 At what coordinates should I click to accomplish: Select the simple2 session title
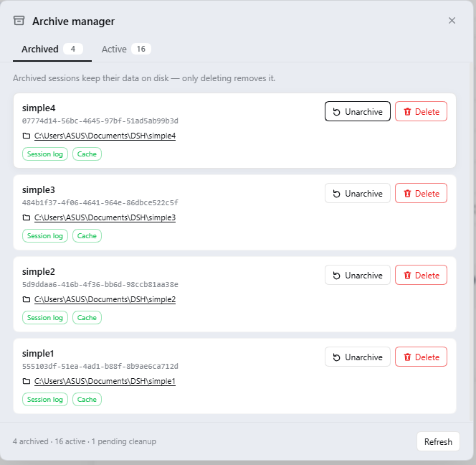tap(39, 272)
